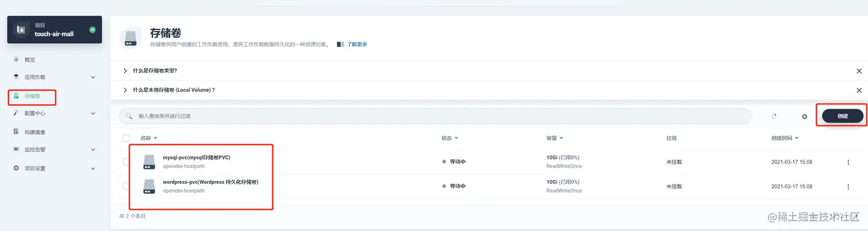The width and height of the screenshot is (868, 231).
Task: Click 未挂载 in the mysql-pvc row
Action: tap(673, 162)
